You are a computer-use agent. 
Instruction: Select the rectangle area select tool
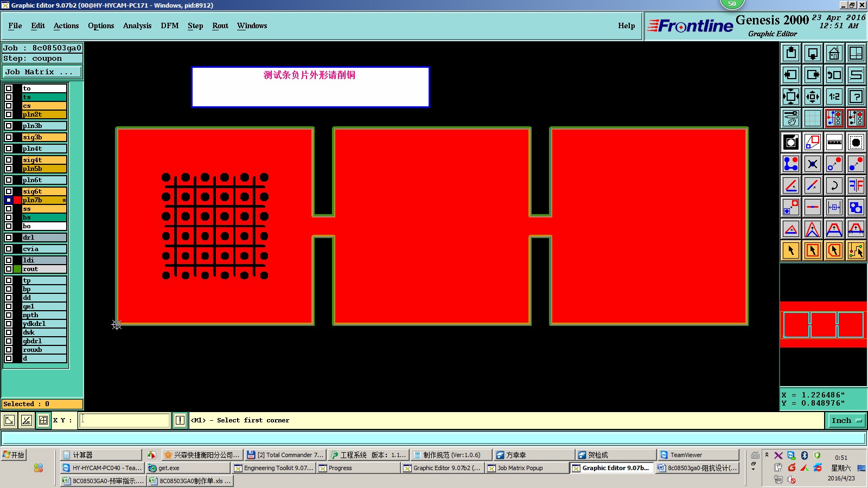(x=813, y=251)
